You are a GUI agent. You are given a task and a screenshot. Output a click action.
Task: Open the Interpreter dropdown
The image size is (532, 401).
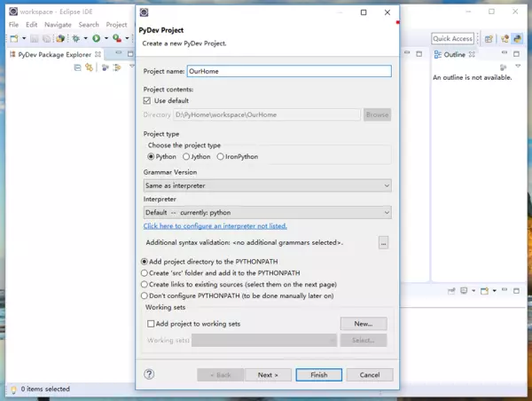268,213
